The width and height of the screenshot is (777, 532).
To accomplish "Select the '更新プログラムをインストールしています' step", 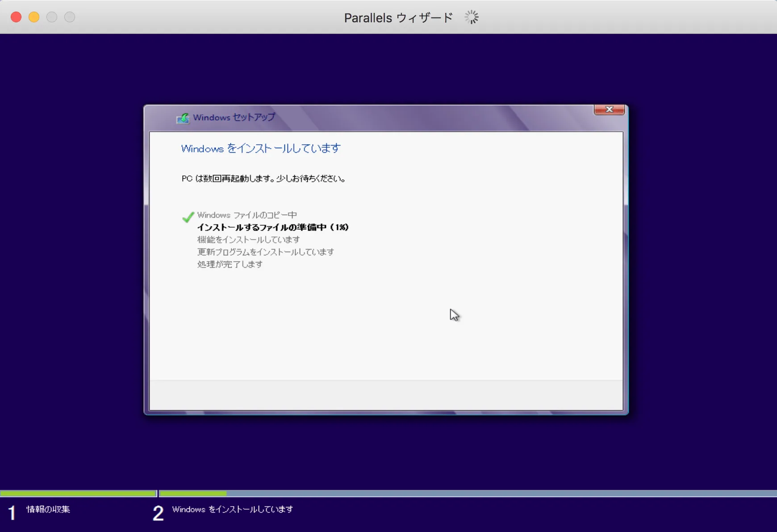I will tap(266, 252).
